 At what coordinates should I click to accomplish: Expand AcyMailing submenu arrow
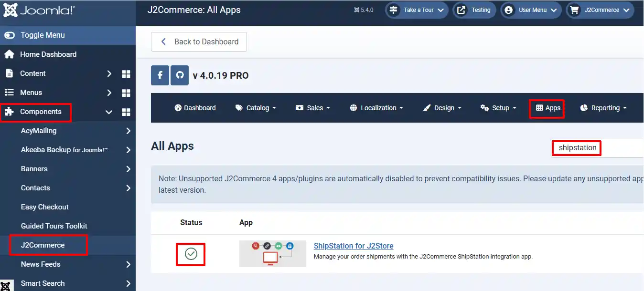tap(128, 131)
